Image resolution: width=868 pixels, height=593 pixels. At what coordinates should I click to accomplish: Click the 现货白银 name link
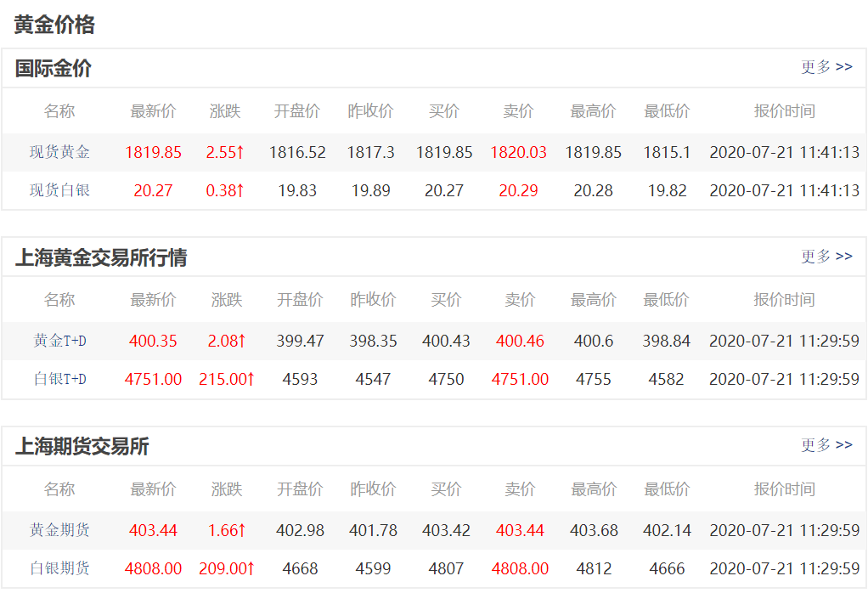pos(59,190)
